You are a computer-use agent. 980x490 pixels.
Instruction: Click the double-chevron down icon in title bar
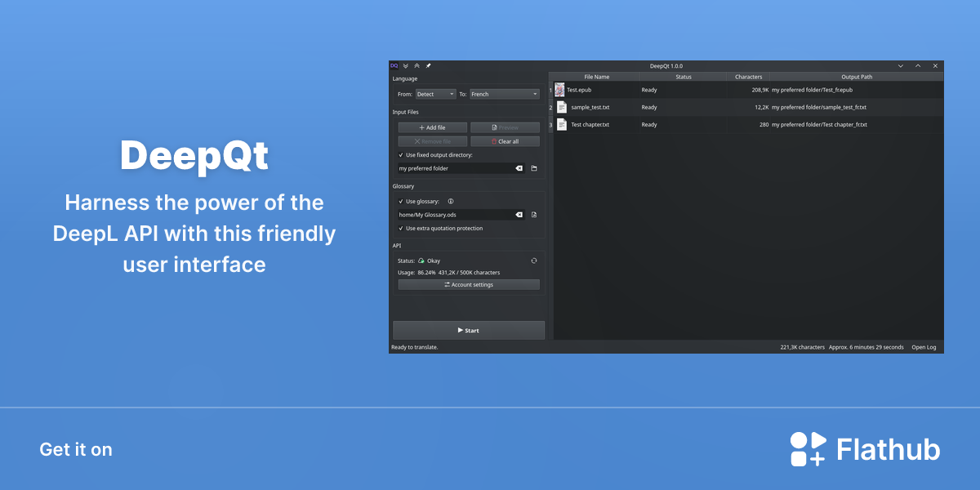tap(406, 65)
